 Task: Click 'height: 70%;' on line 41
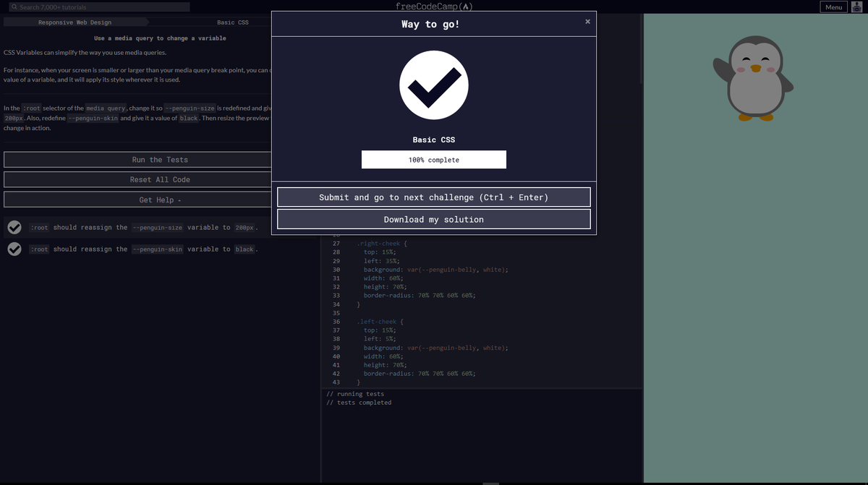coord(384,365)
